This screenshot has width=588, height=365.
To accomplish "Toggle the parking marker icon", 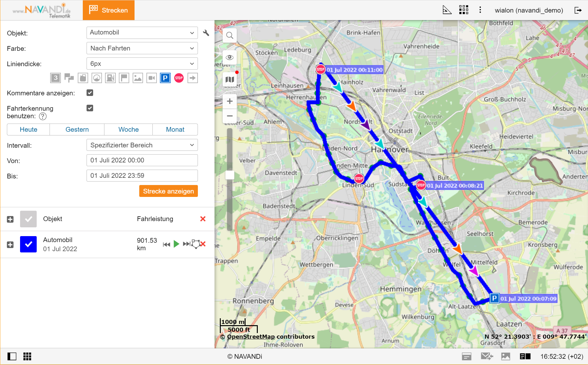I will point(165,78).
